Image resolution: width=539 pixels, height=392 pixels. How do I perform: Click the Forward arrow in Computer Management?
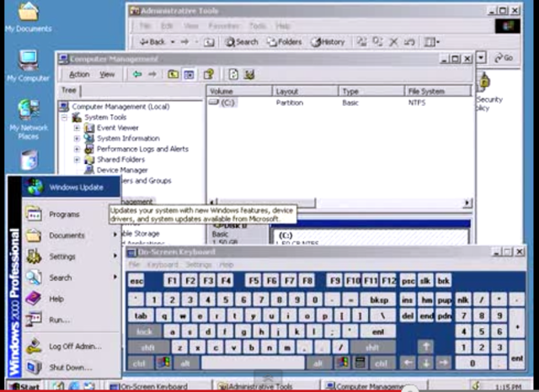pyautogui.click(x=152, y=74)
